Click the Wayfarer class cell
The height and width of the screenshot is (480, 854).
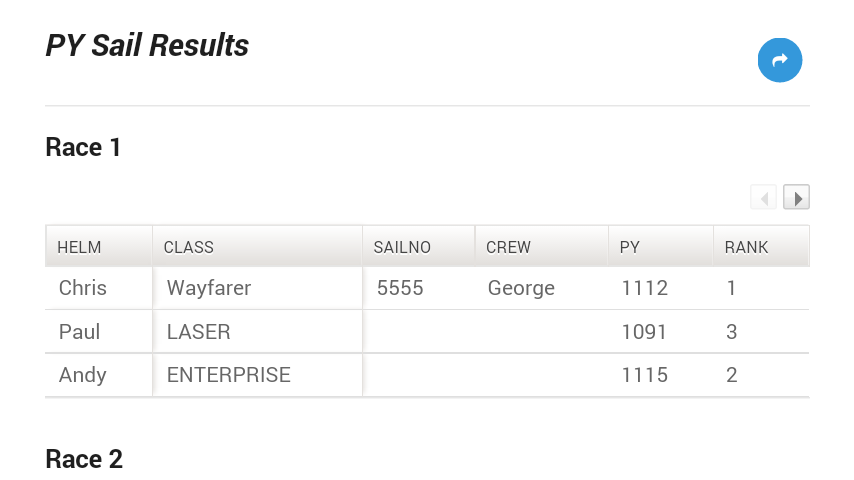pyautogui.click(x=209, y=288)
